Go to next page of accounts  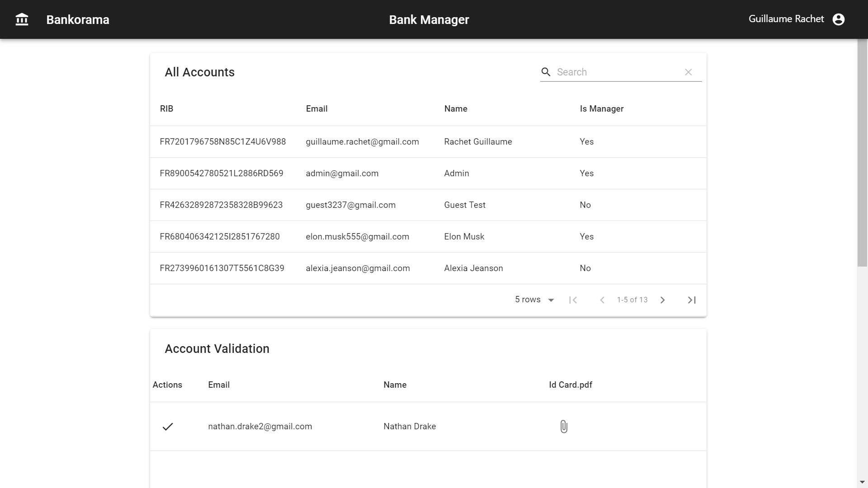click(x=662, y=300)
